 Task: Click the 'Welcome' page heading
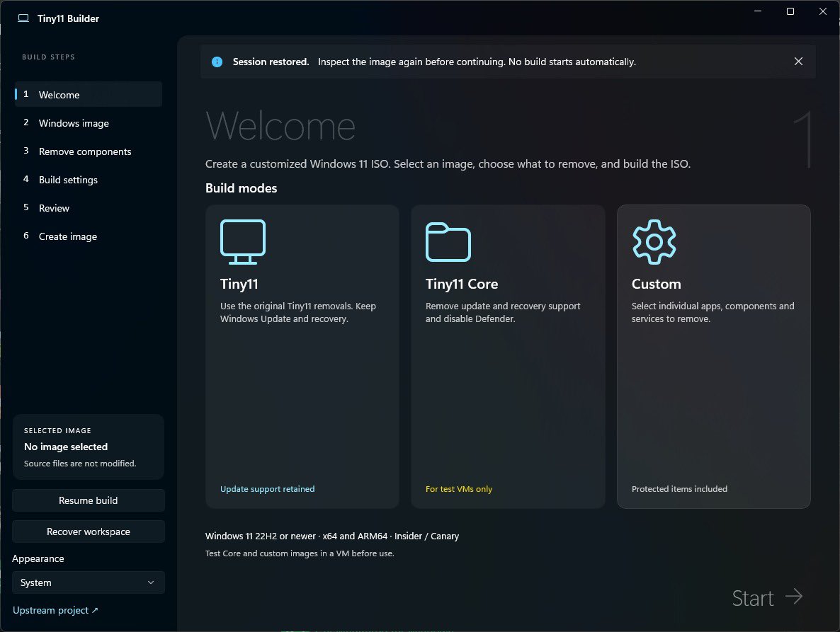[280, 126]
